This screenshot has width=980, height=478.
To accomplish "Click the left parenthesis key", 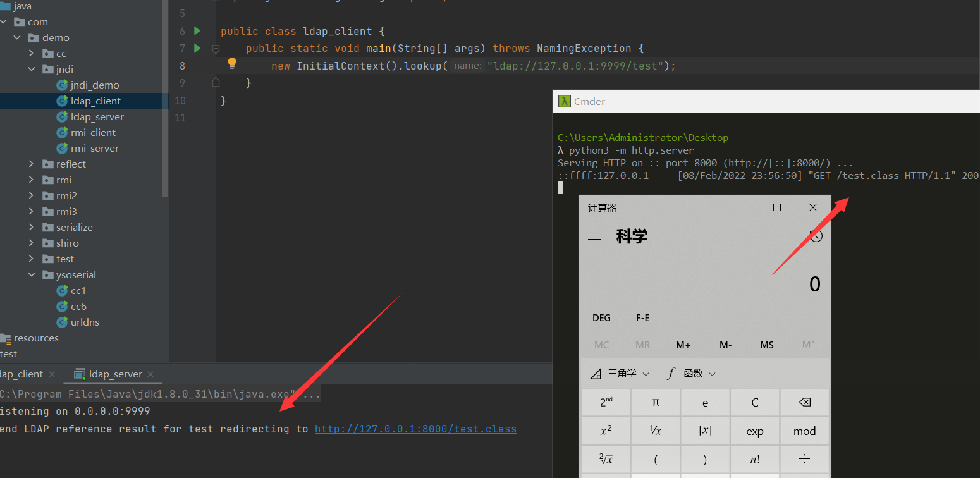I will point(656,459).
